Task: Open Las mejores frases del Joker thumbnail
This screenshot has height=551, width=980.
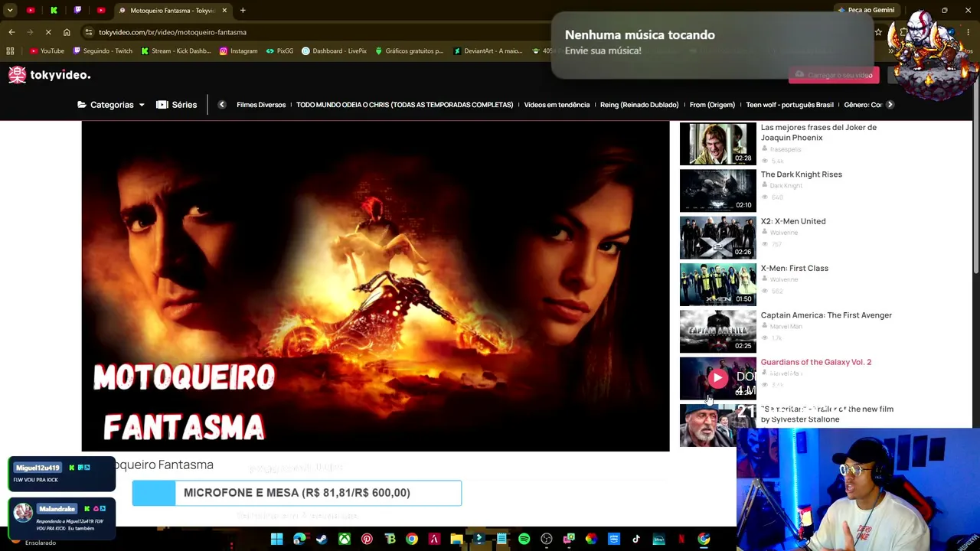Action: 717,144
